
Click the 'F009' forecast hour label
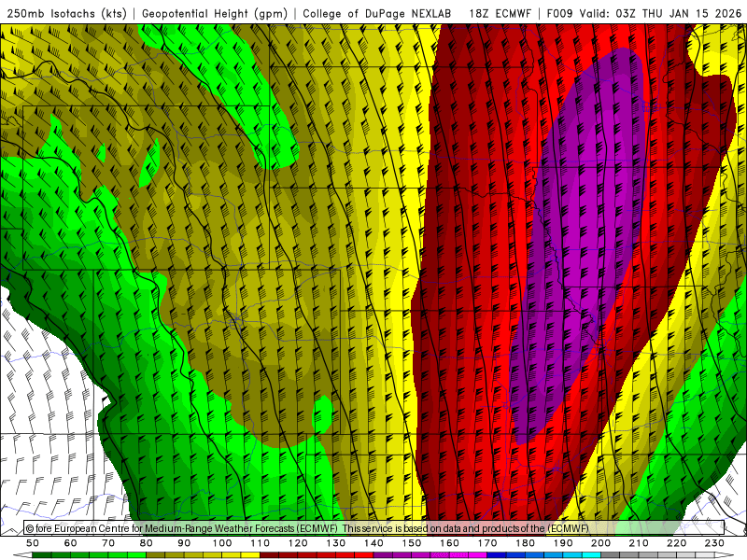(559, 14)
